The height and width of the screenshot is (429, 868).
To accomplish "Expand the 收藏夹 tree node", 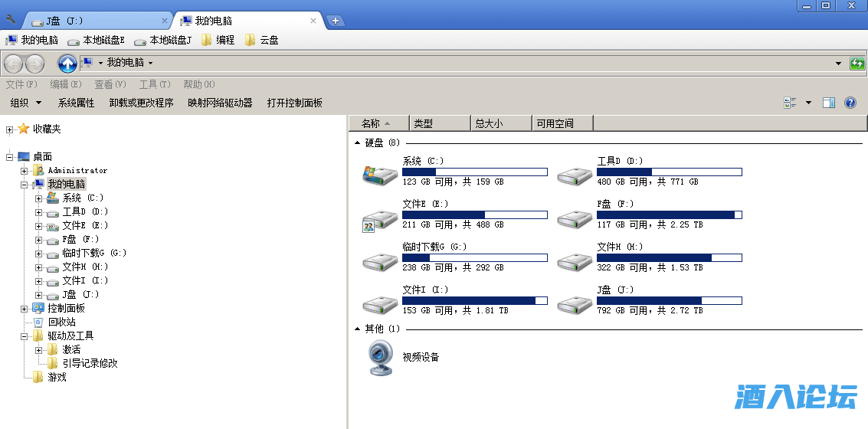I will 9,129.
